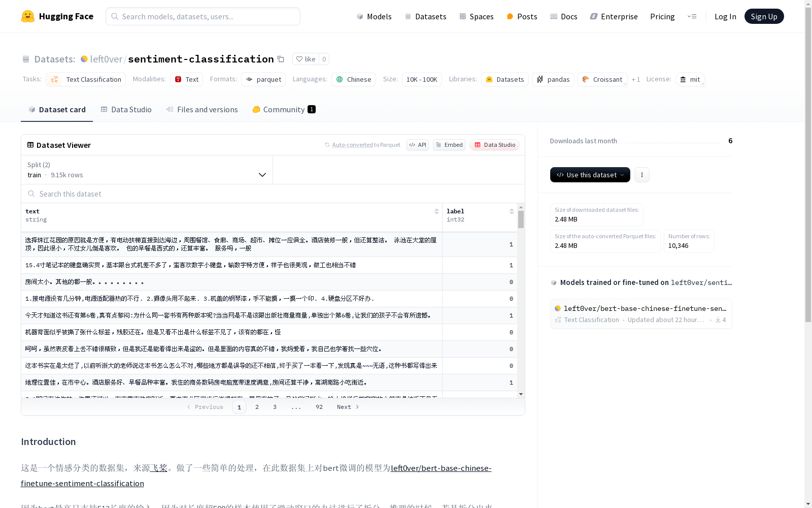Click the leftOver author avatar icon
This screenshot has height=508, width=812.
[x=84, y=59]
